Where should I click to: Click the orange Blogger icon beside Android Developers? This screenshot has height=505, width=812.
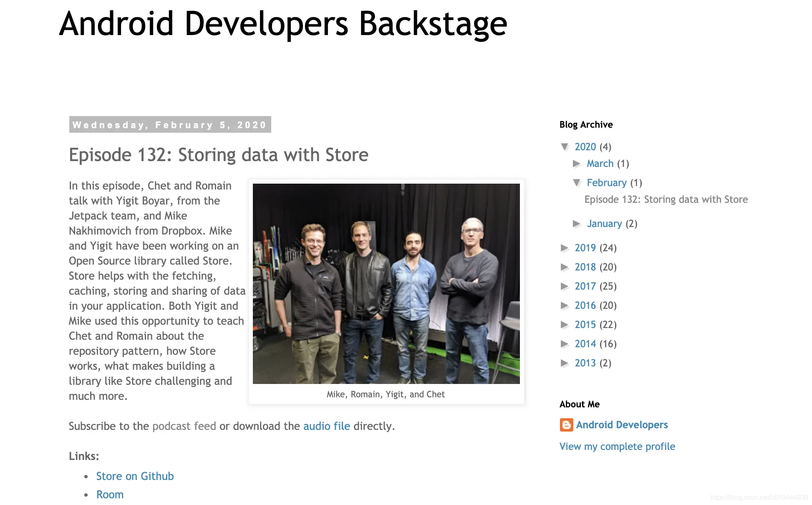click(x=566, y=425)
